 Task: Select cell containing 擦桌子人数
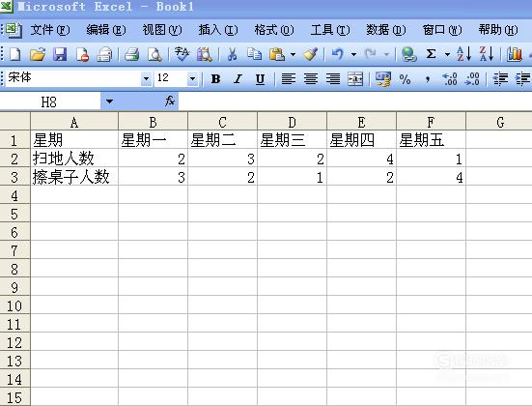coord(74,177)
